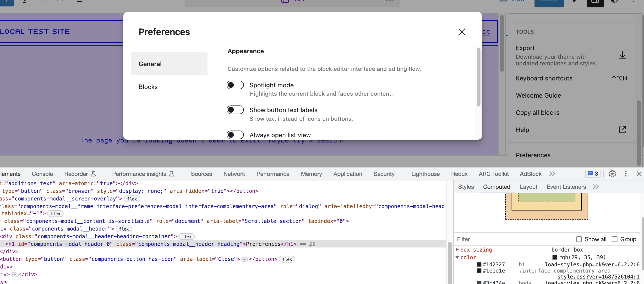Show more DevTools tabs after AdBlock

click(552, 174)
